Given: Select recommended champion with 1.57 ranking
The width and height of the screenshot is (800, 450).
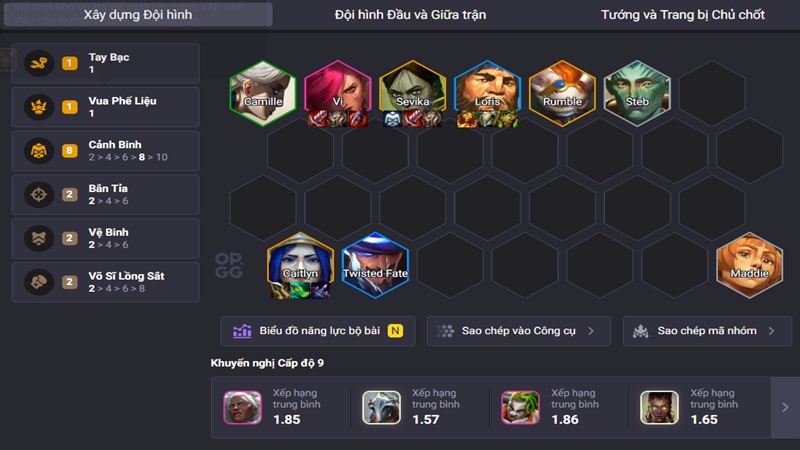Looking at the screenshot, I should pos(381,408).
